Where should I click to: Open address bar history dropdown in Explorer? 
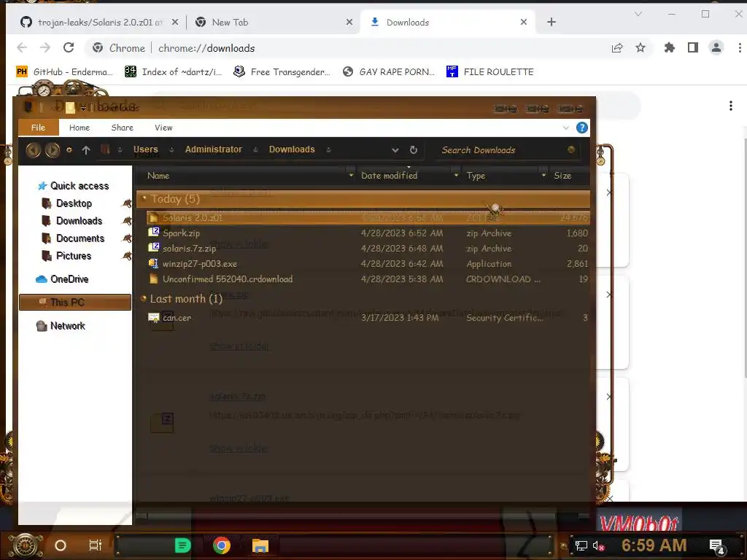click(395, 150)
